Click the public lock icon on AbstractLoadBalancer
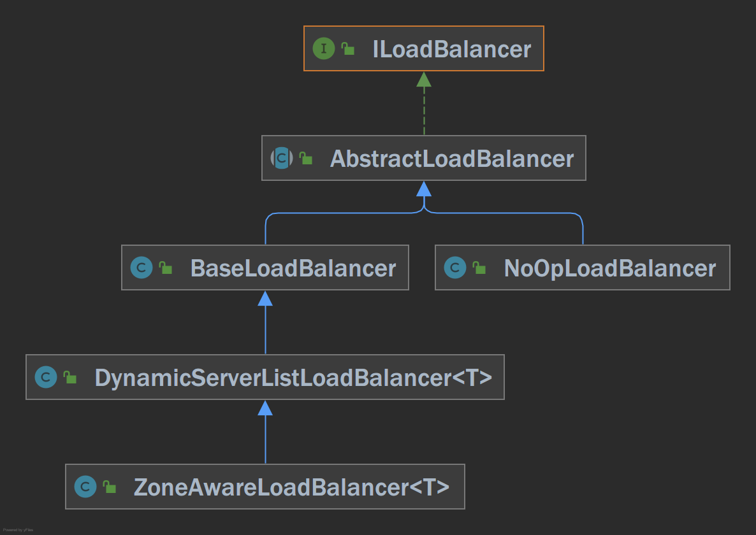 point(306,158)
